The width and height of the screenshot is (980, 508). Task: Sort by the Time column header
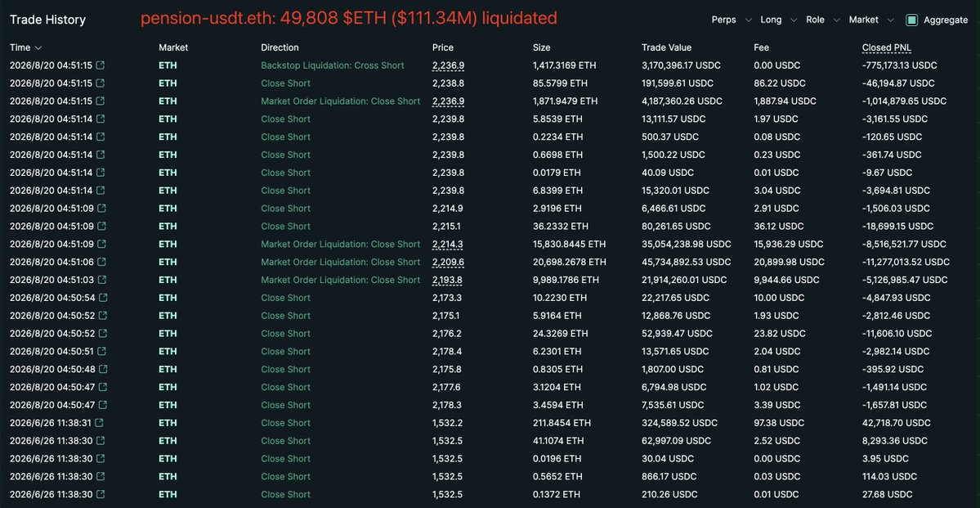coord(25,47)
